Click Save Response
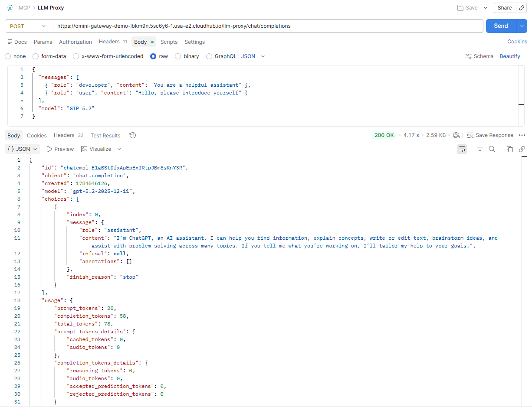 tap(490, 135)
